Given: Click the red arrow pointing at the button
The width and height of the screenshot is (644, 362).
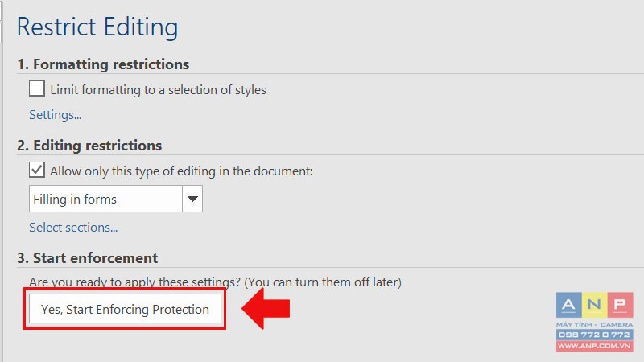Looking at the screenshot, I should (x=266, y=309).
